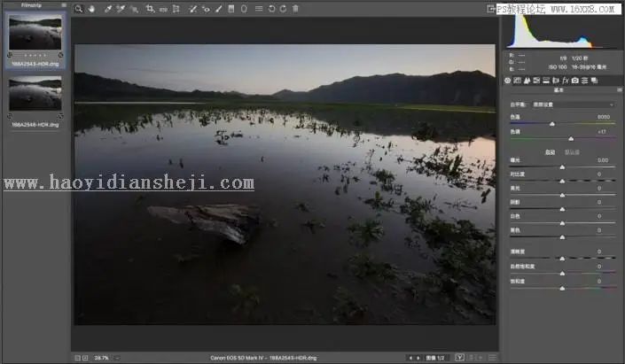
Task: Select the White Balance eyedropper tool
Action: tap(107, 8)
